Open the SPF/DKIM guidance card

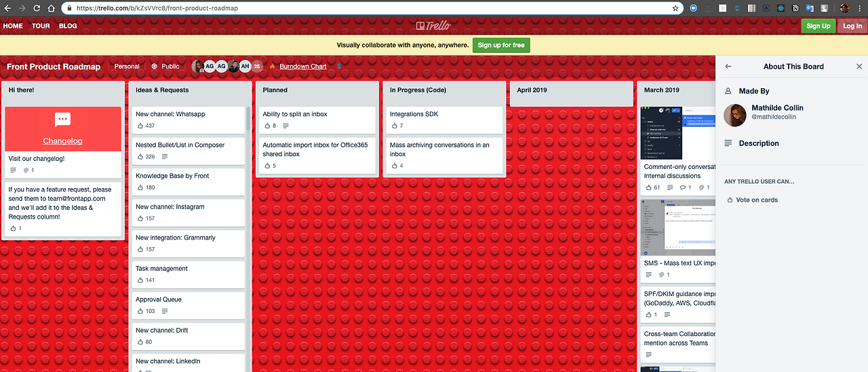[x=677, y=304]
